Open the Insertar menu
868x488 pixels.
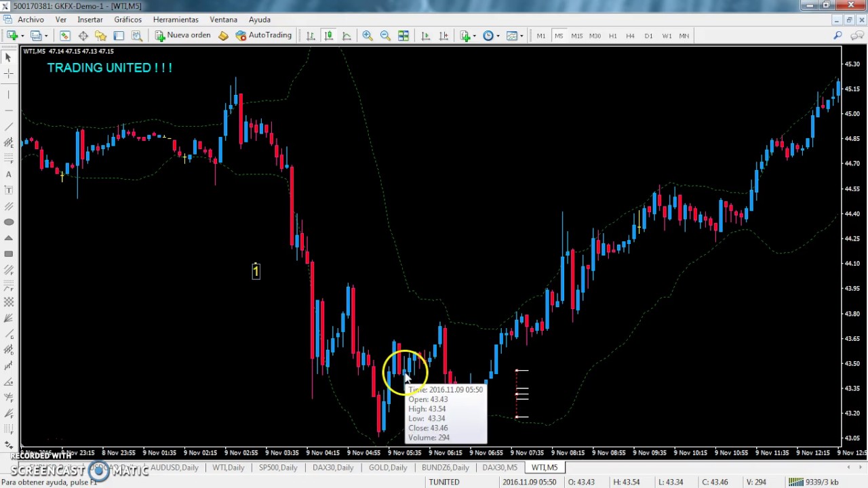(x=90, y=20)
